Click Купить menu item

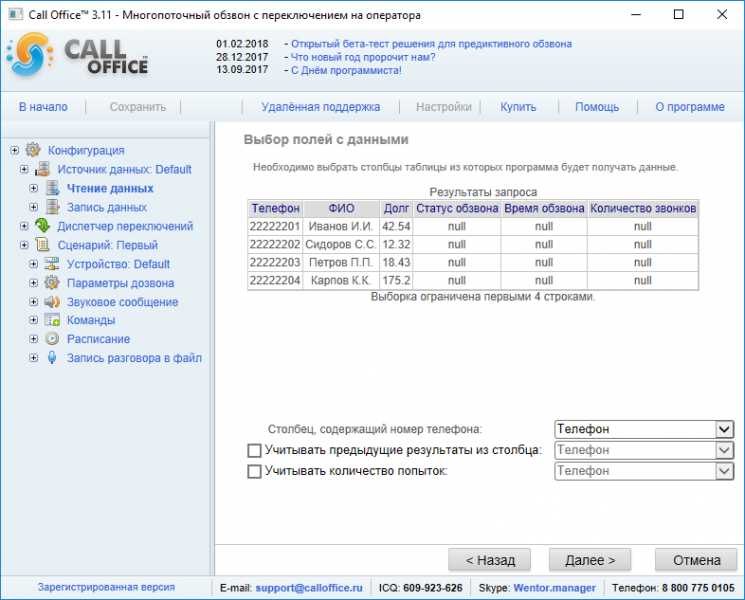point(518,107)
